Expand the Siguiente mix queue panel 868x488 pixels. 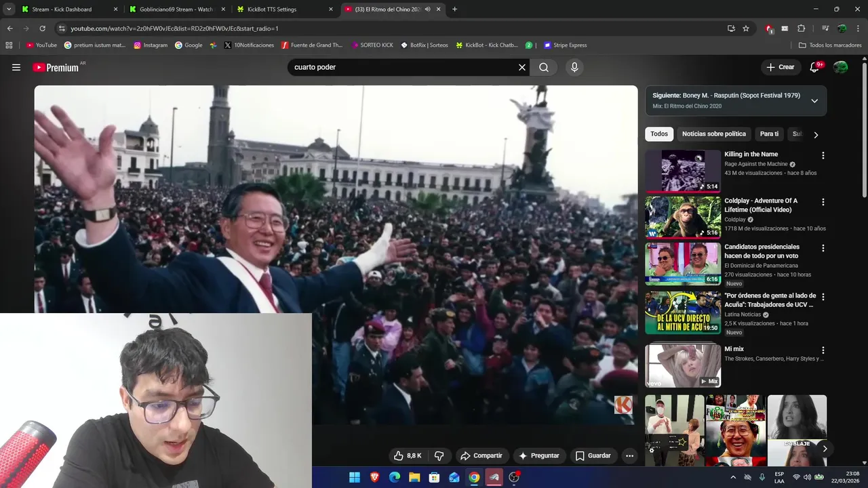pyautogui.click(x=814, y=100)
